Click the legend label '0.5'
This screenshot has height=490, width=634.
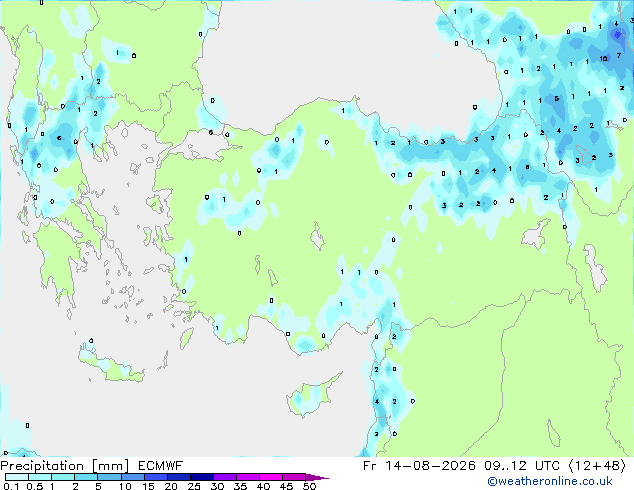tap(35, 486)
